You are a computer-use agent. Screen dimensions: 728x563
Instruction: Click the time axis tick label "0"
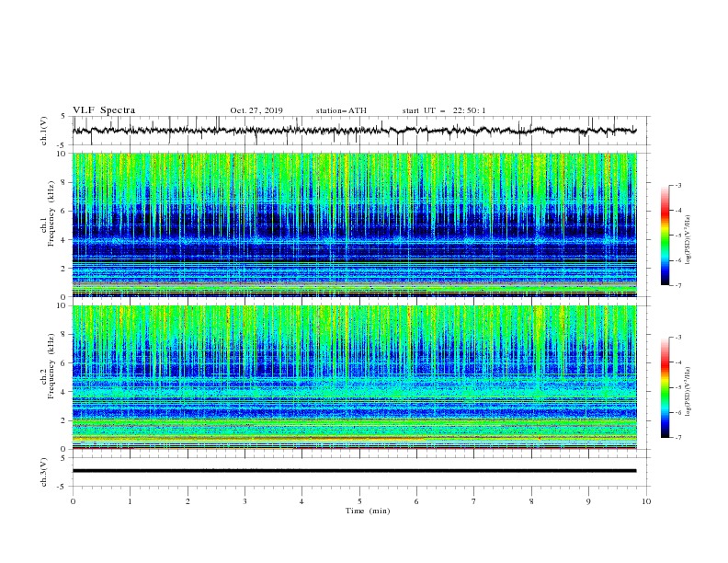73,501
